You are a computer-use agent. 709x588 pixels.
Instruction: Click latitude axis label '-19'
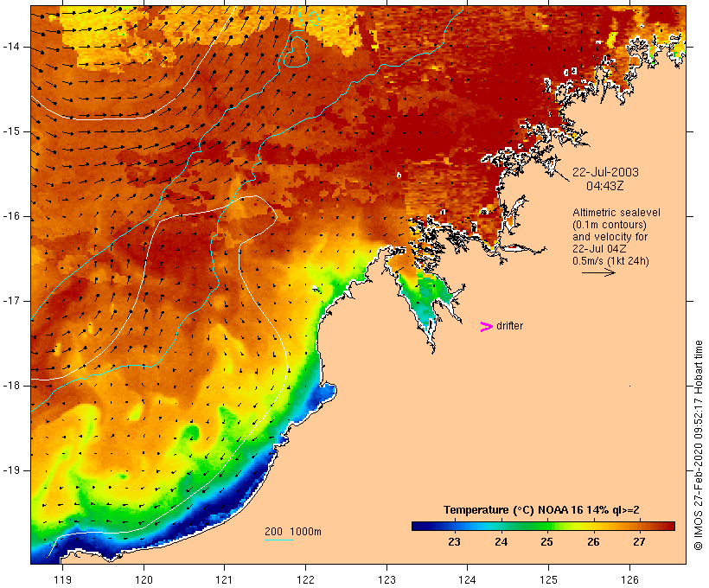click(11, 470)
